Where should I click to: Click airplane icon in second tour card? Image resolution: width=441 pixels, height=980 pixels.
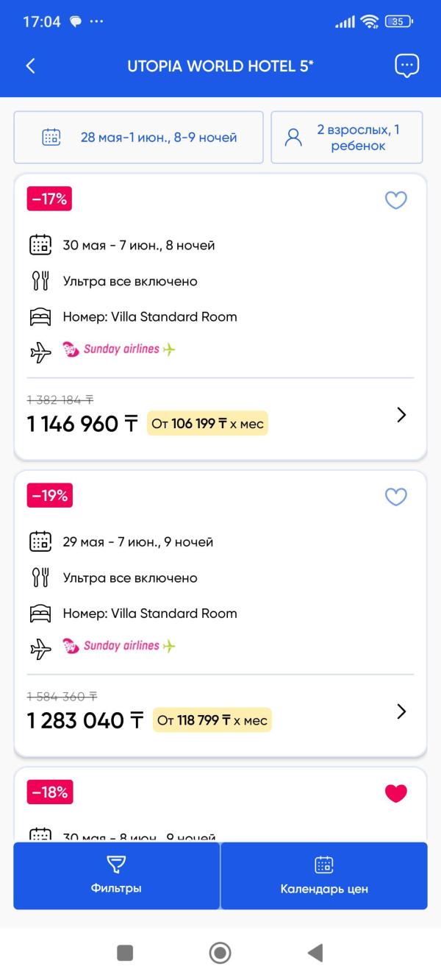coord(40,648)
